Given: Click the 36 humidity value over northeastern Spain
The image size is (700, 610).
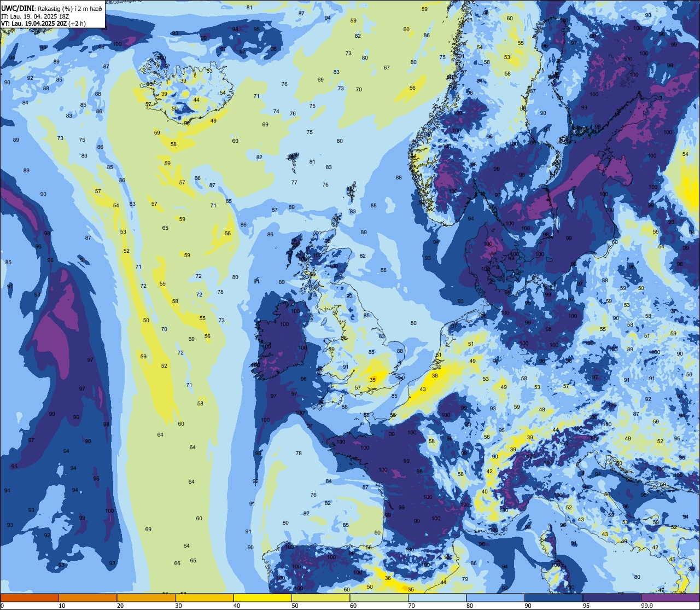Looking at the screenshot, I should (x=388, y=578).
